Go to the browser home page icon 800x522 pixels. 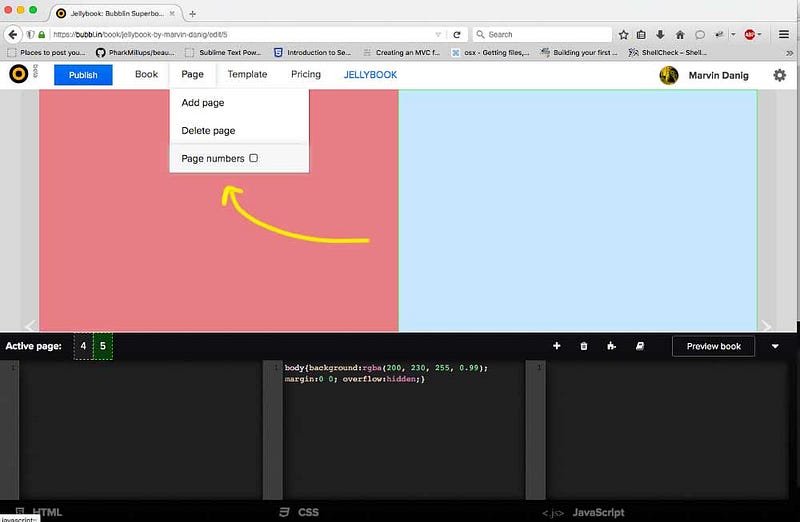680,35
